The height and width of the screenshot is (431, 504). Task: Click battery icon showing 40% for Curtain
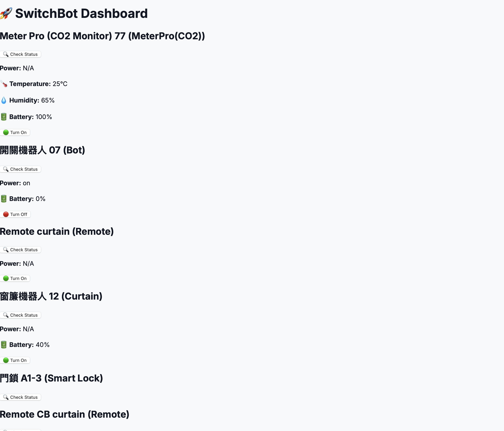(x=4, y=345)
